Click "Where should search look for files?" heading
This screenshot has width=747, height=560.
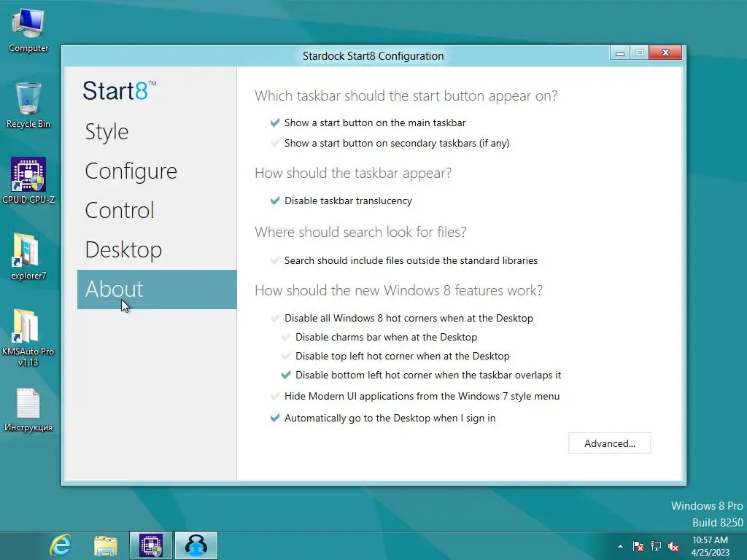360,232
